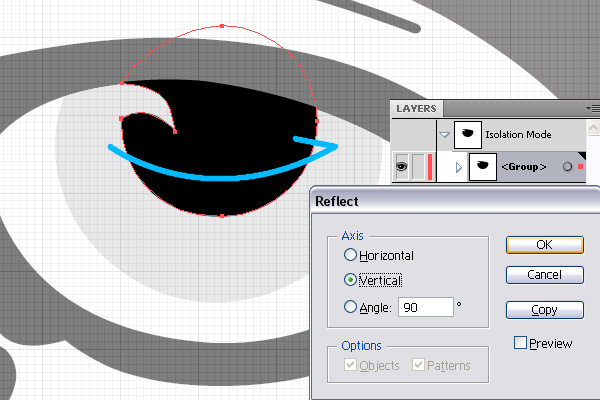Image resolution: width=600 pixels, height=400 pixels.
Task: Click the top anchor point of circle
Action: (222, 26)
